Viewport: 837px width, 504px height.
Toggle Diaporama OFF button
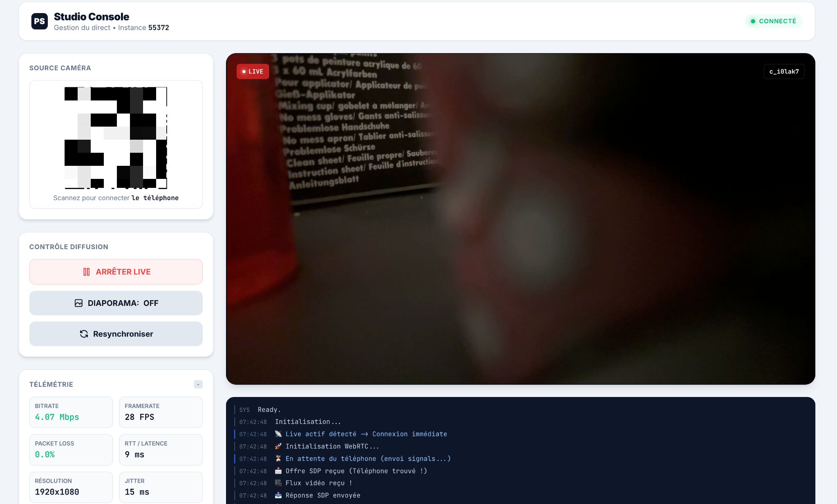[x=116, y=303]
